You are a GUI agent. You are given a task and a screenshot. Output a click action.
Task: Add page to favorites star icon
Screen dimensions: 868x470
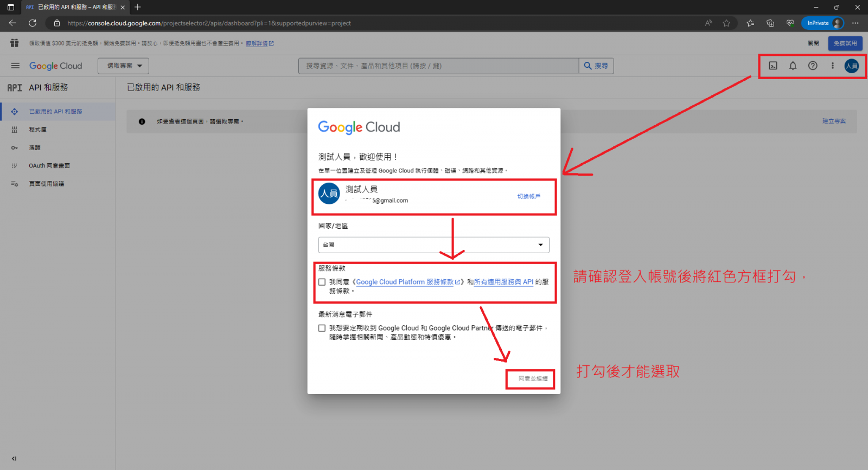[726, 23]
